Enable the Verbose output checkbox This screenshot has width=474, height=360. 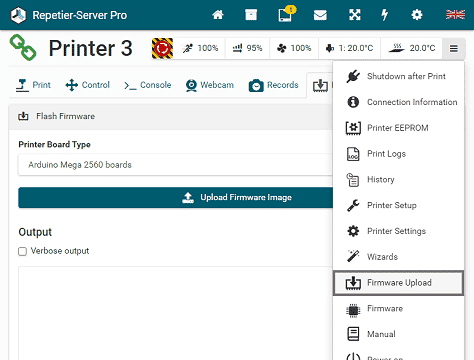[22, 251]
